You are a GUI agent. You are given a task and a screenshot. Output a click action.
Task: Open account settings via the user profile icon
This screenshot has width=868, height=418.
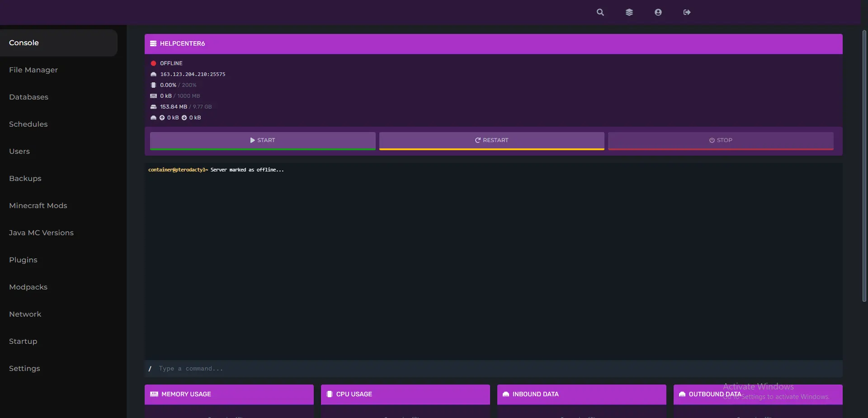658,12
